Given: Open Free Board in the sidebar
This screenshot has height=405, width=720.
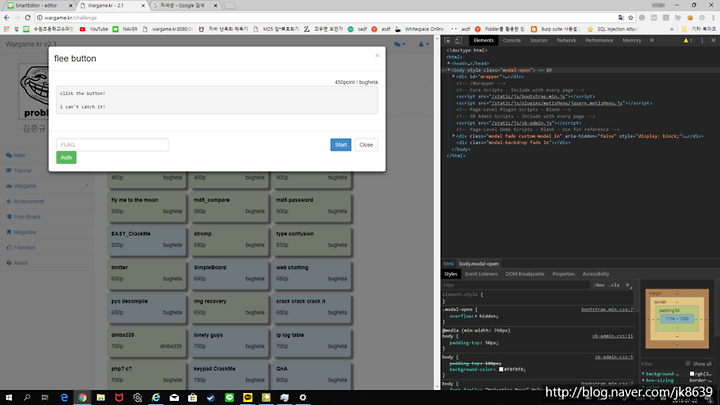Looking at the screenshot, I should tap(23, 217).
